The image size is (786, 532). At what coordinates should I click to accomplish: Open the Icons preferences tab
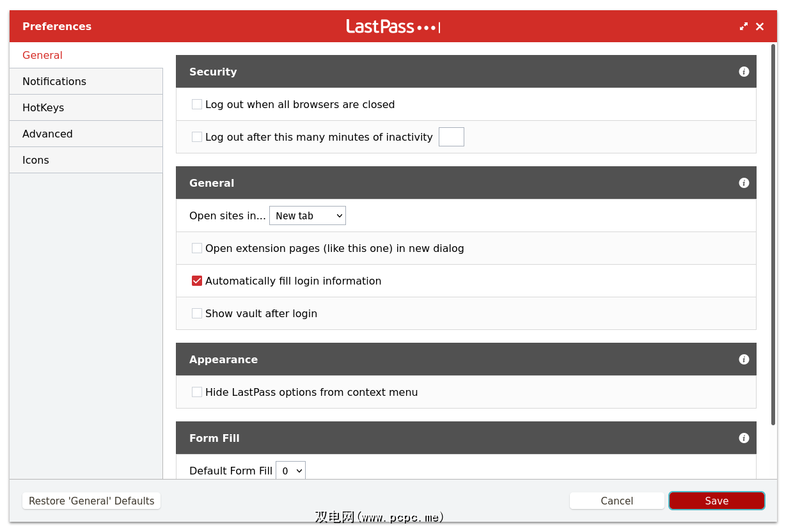coord(86,160)
